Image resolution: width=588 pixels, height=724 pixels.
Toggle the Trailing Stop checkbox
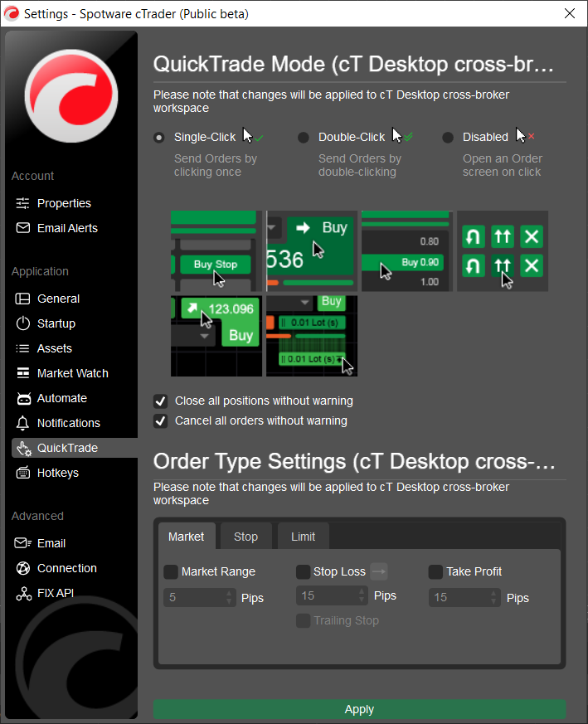click(303, 621)
